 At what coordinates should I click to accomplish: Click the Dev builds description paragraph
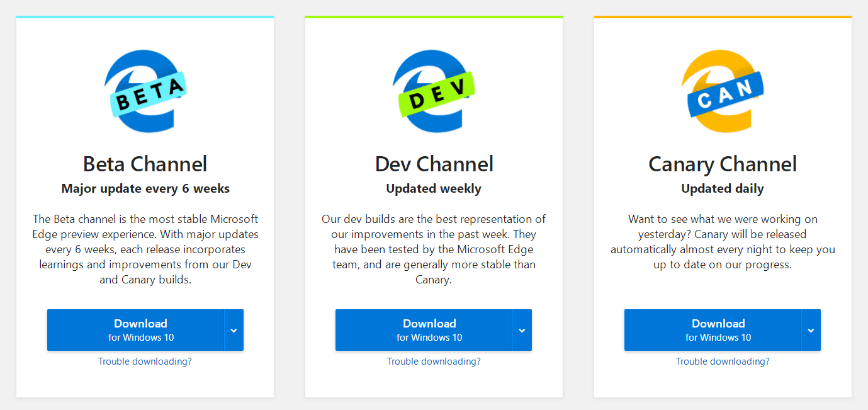point(434,249)
